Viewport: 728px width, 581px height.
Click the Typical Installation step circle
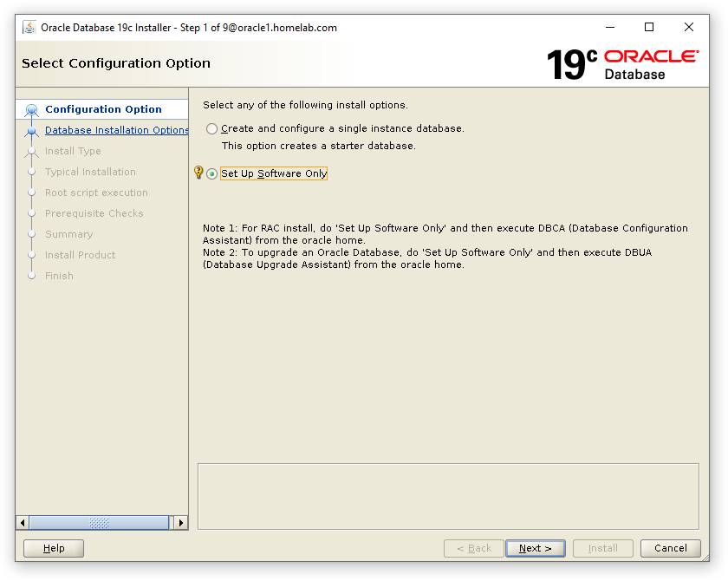pyautogui.click(x=31, y=172)
